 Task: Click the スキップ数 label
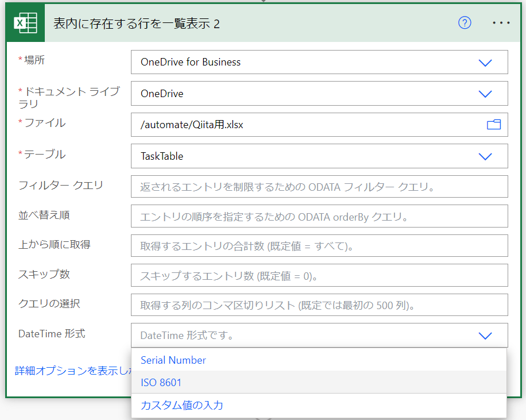pyautogui.click(x=44, y=274)
